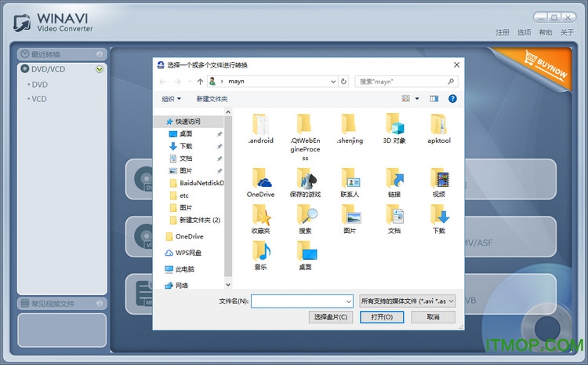Select the 视频 videos folder
Image resolution: width=588 pixels, height=365 pixels.
pos(438,177)
